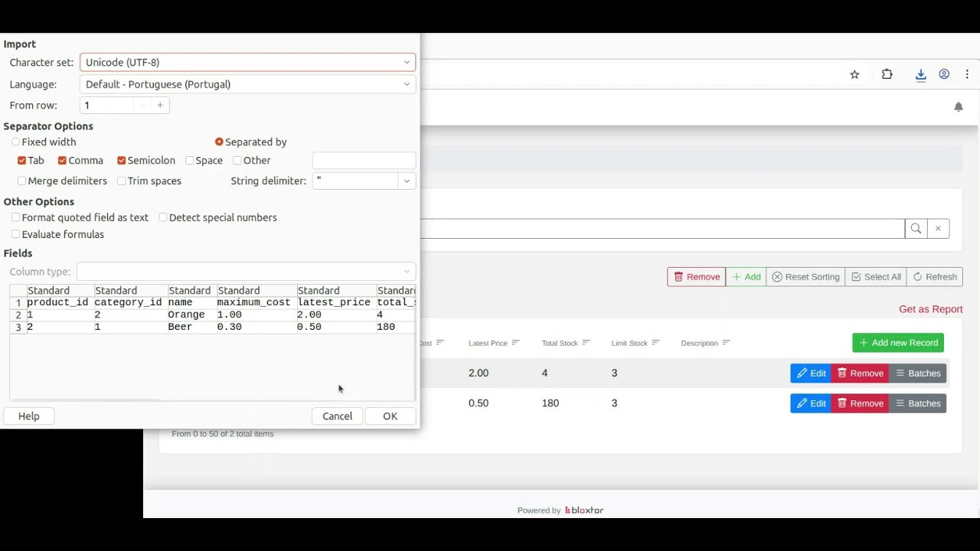Select the product_id column header cell
This screenshot has height=551, width=980.
(x=60, y=302)
